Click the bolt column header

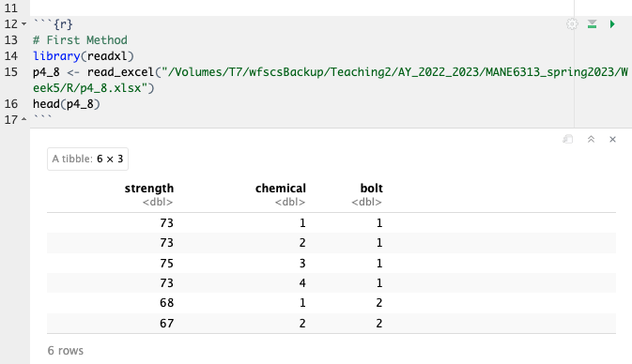(x=372, y=188)
